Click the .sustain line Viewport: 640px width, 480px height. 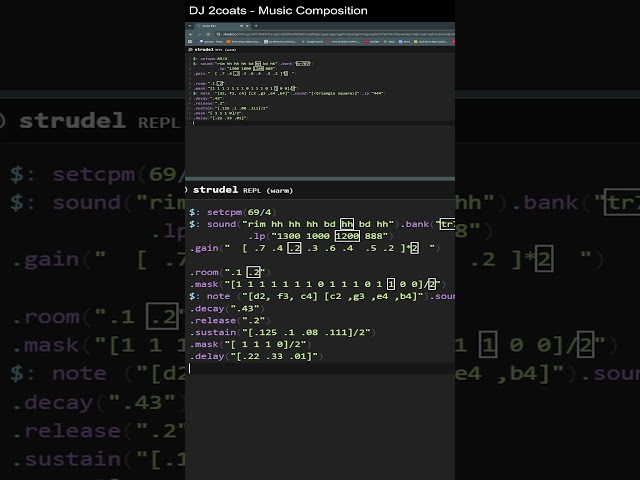click(282, 332)
